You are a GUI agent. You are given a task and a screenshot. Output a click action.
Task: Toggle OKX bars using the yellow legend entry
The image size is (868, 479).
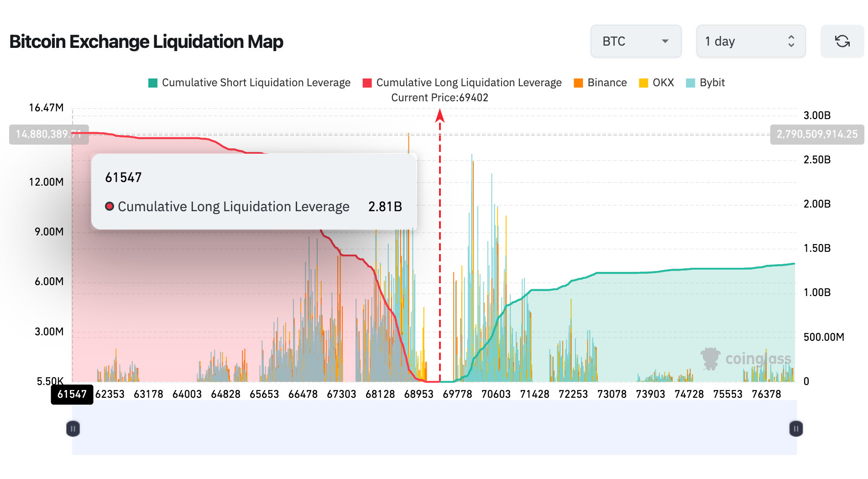[643, 83]
